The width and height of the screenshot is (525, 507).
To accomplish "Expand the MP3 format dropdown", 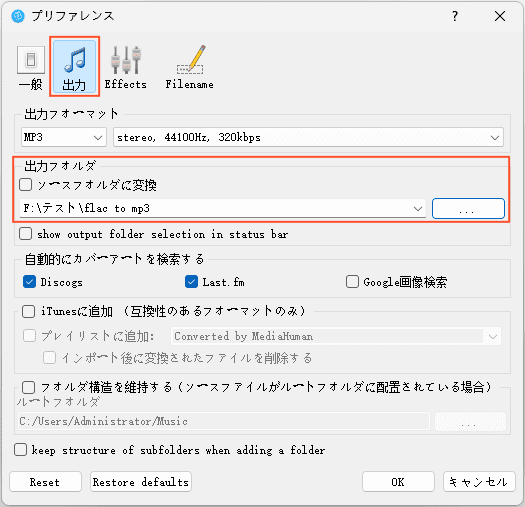I will [64, 137].
